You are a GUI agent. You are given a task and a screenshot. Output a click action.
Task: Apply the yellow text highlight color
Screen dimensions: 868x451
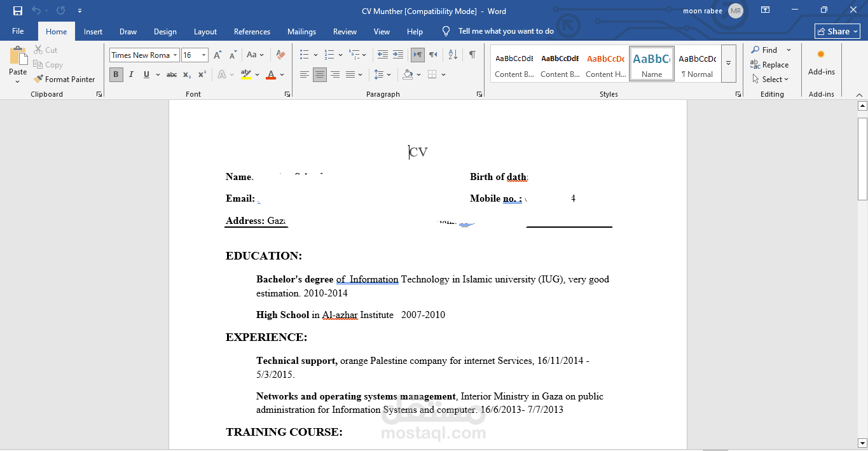[246, 74]
